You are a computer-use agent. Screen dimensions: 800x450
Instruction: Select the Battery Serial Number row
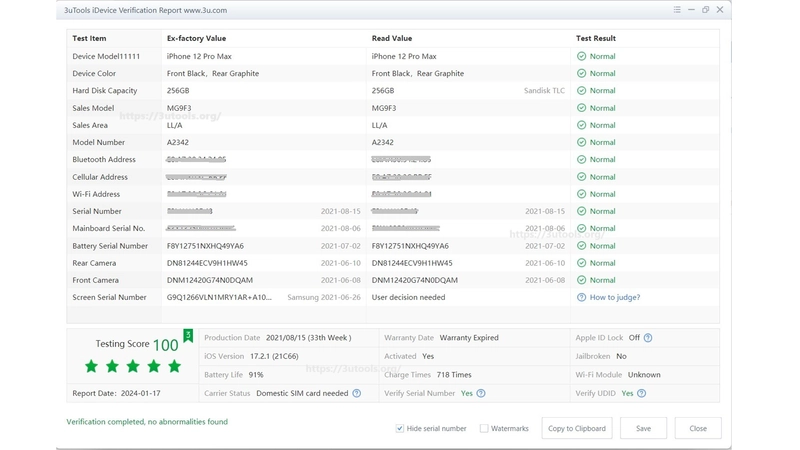coord(393,246)
